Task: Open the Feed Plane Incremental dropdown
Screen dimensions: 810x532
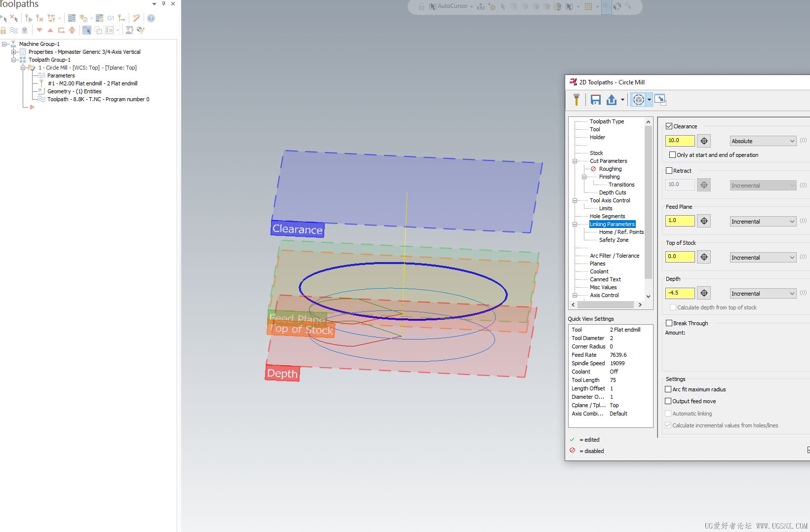Action: click(x=763, y=222)
